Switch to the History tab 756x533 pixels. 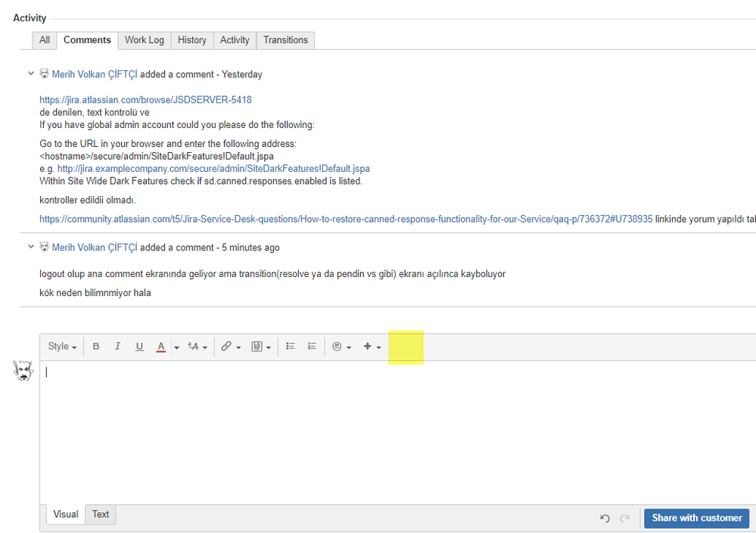pos(192,40)
